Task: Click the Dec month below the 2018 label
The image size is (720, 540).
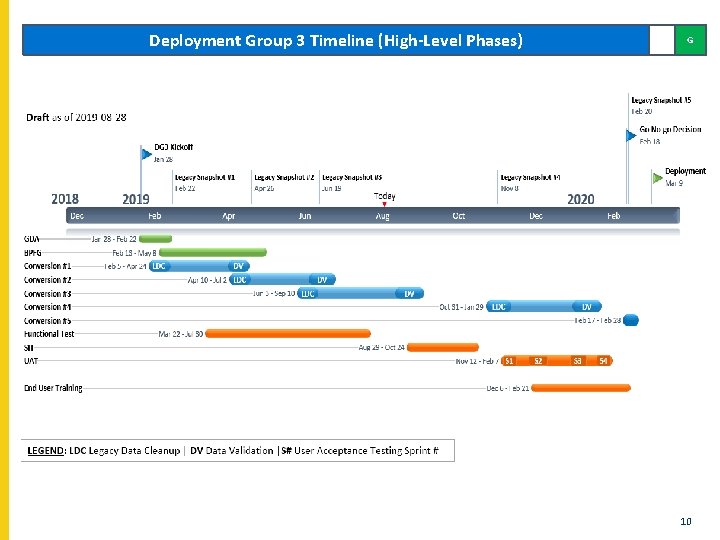Action: (77, 216)
